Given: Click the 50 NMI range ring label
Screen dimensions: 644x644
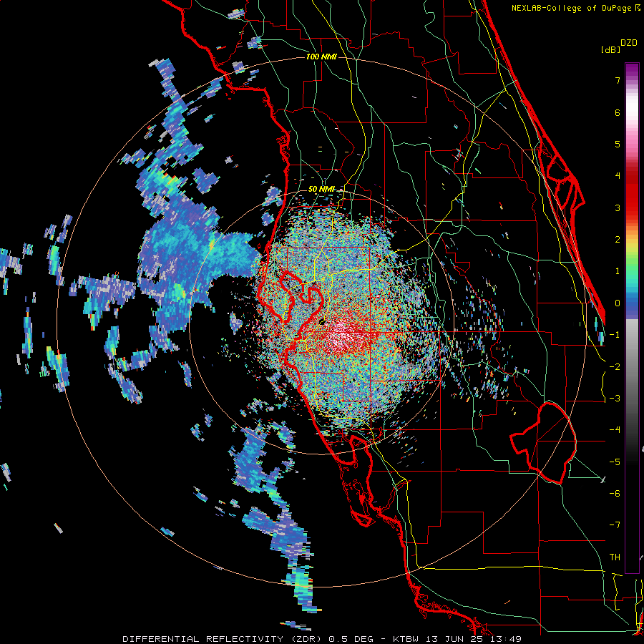Looking at the screenshot, I should pos(321,189).
